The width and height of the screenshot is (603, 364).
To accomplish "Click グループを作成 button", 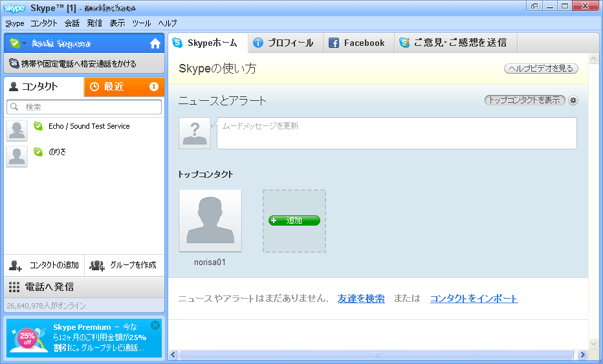I will [124, 265].
